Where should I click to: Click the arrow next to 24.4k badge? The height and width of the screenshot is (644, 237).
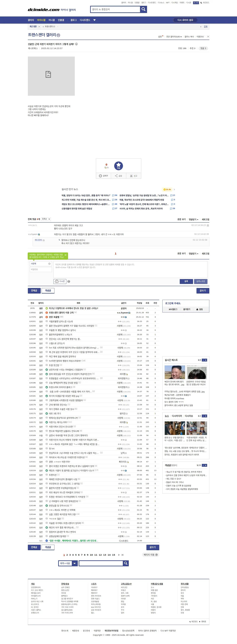click(174, 190)
